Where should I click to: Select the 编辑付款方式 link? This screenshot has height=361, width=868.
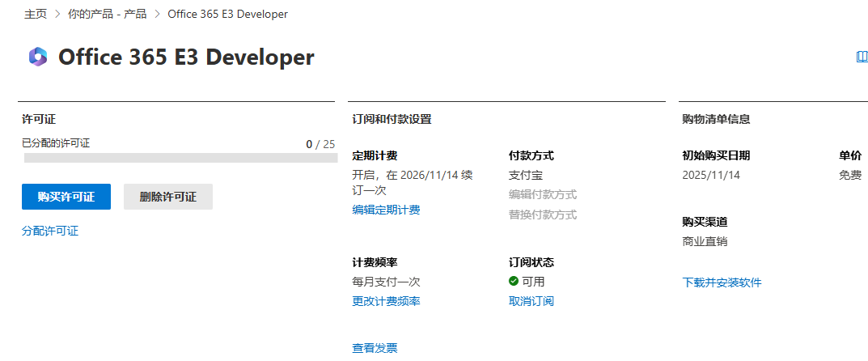542,194
